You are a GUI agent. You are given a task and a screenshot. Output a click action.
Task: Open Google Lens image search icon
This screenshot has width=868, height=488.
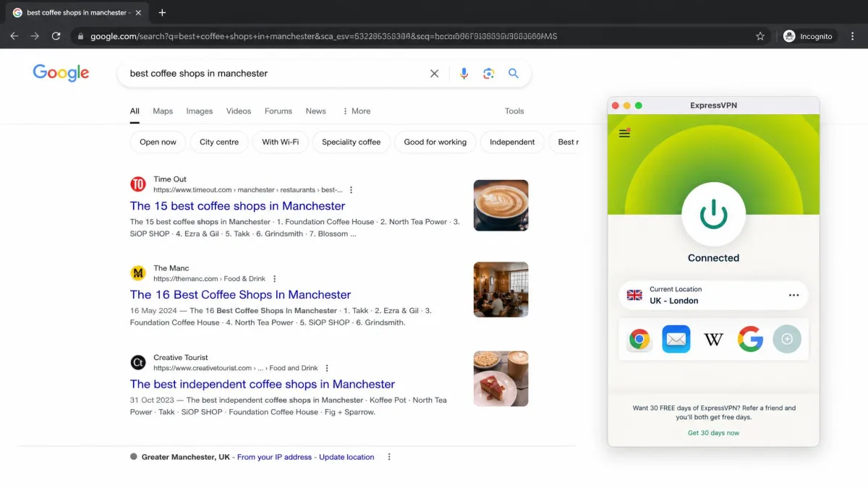[489, 73]
